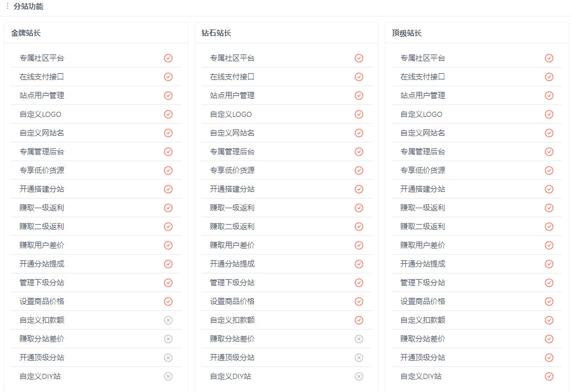
Task: Click the gray cross icon for 赚取分站差价 under 金牌站长
Action: [168, 339]
